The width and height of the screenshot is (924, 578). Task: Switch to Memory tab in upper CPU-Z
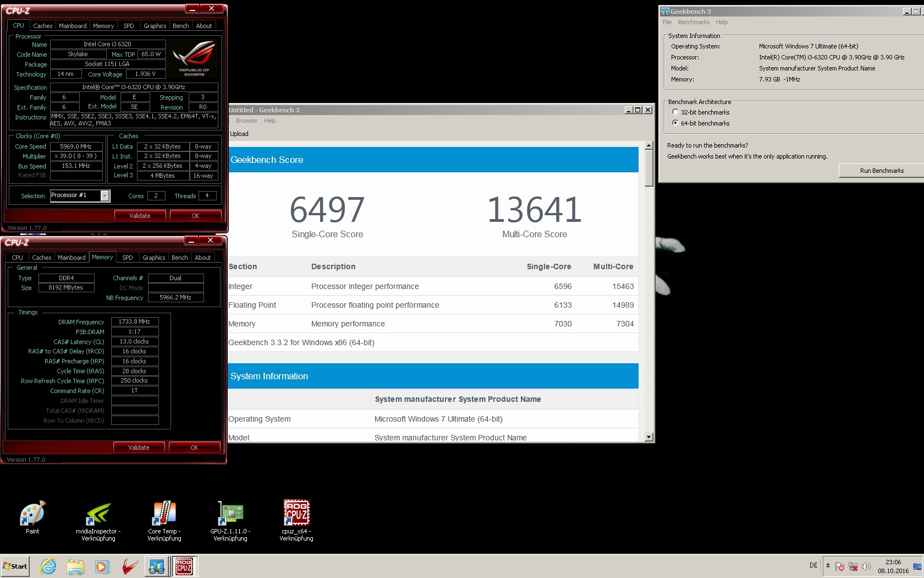coord(103,26)
